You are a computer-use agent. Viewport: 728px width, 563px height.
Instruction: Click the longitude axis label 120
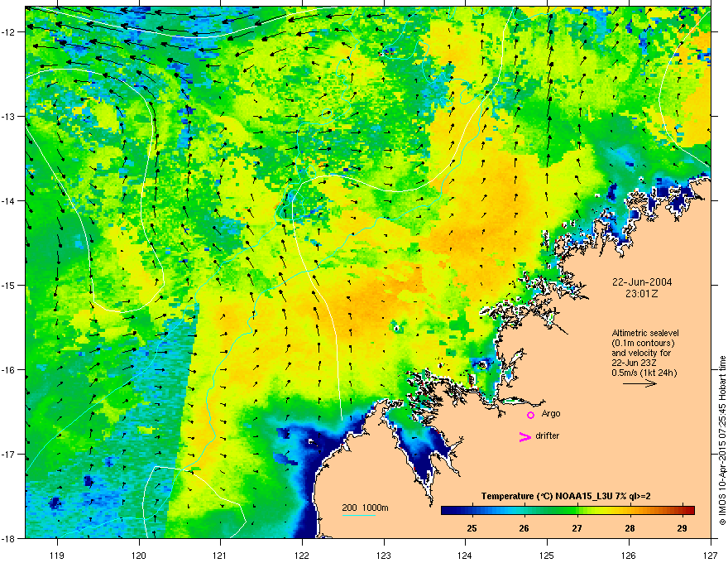[139, 556]
